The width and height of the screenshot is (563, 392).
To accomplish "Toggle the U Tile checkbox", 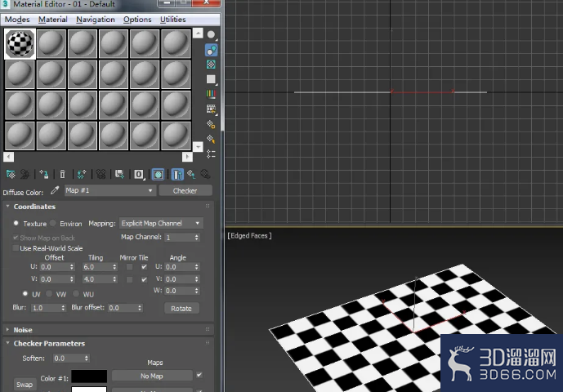I will 144,267.
